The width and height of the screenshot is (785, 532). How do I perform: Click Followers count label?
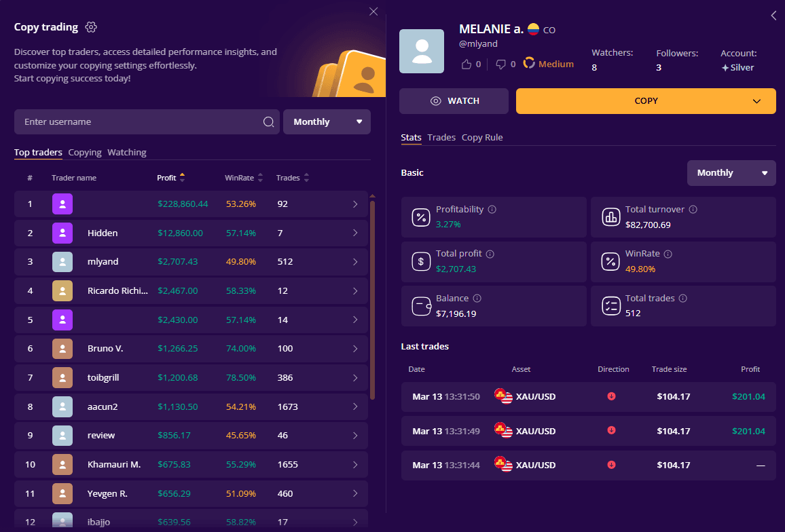(x=677, y=53)
